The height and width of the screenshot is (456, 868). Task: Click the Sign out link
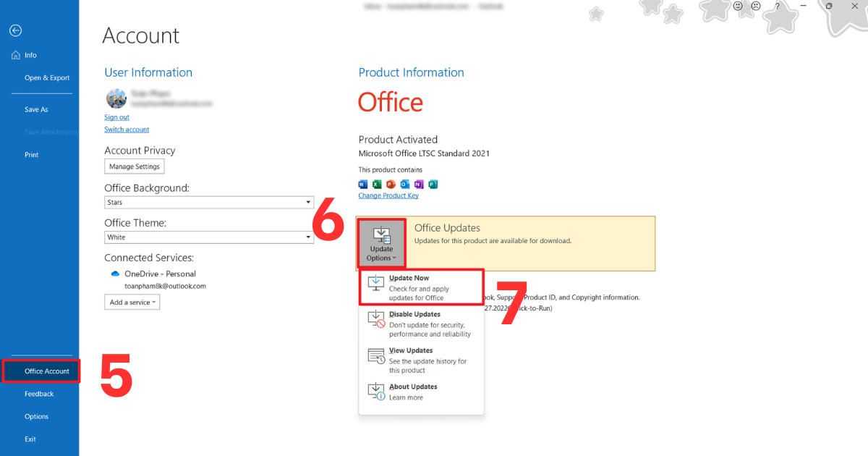point(116,117)
